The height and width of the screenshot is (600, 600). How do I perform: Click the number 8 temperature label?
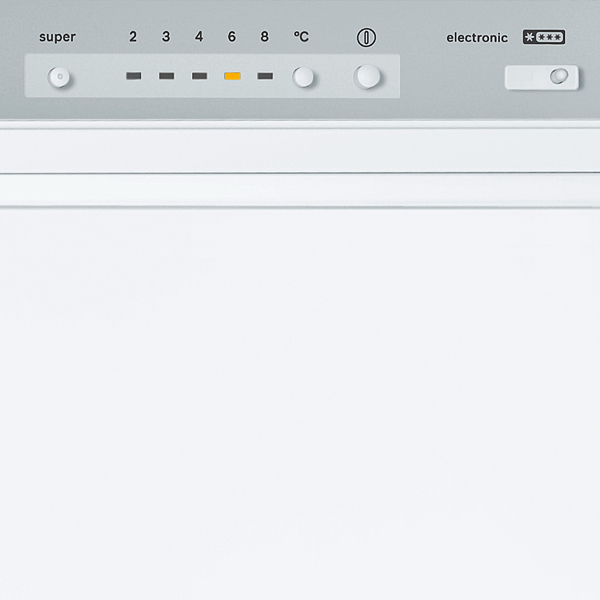[x=264, y=37]
